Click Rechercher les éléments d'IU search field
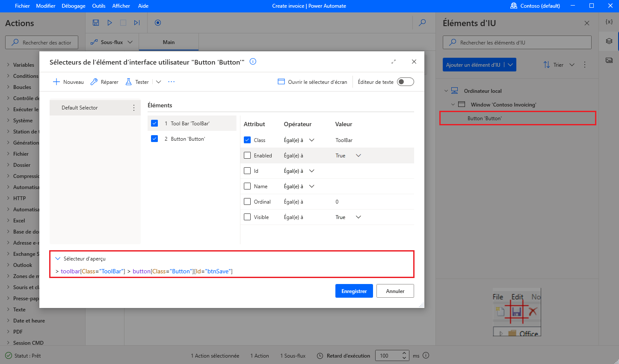This screenshot has width=619, height=364. coord(517,42)
